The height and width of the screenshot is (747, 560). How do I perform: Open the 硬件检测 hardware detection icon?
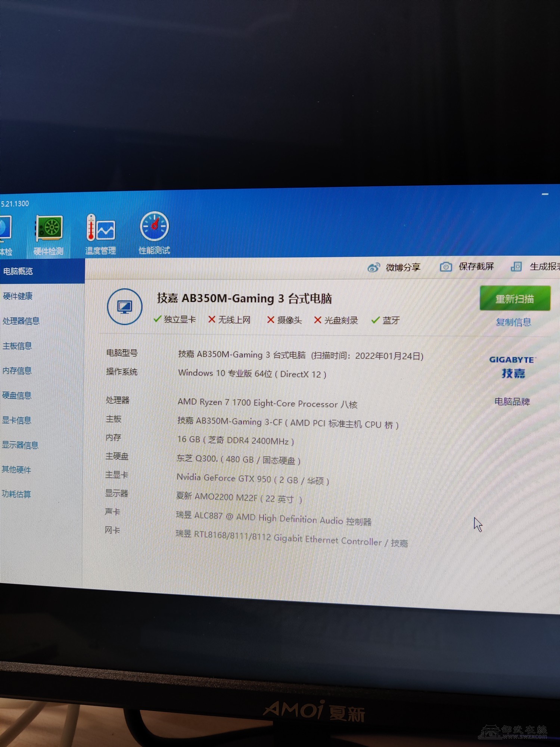click(49, 229)
